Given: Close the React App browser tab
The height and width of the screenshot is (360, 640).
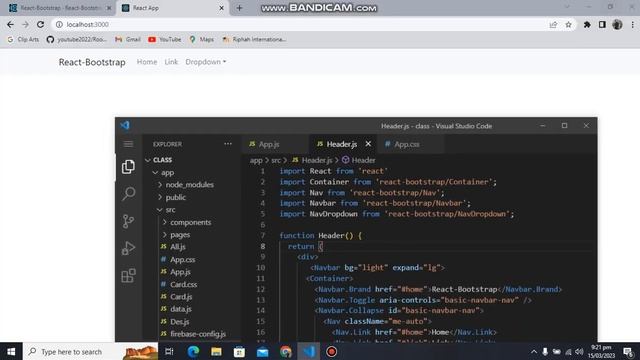Looking at the screenshot, I should click(221, 8).
